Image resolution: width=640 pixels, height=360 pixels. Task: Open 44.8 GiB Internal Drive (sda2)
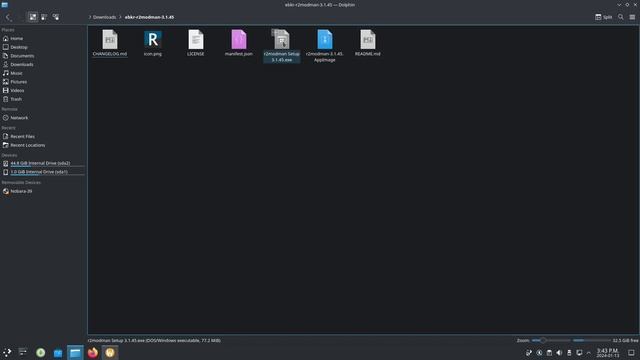[43, 163]
